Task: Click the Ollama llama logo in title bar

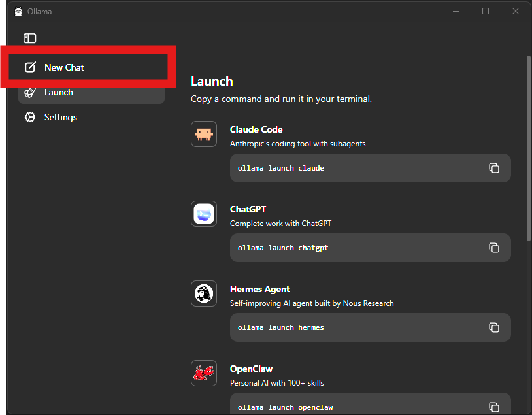Action: click(x=18, y=12)
